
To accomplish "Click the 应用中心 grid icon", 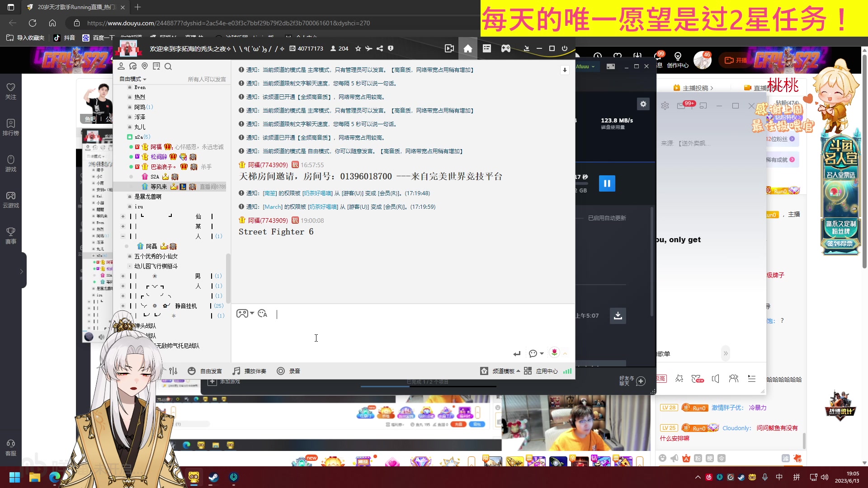I will (528, 371).
